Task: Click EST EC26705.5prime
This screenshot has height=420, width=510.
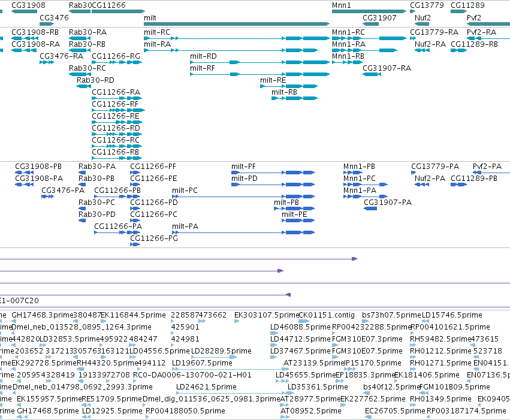Action: pyautogui.click(x=368, y=417)
